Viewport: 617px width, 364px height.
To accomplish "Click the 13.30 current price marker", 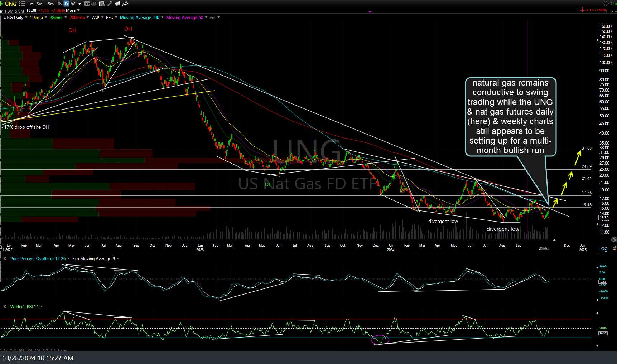I will [x=604, y=218].
